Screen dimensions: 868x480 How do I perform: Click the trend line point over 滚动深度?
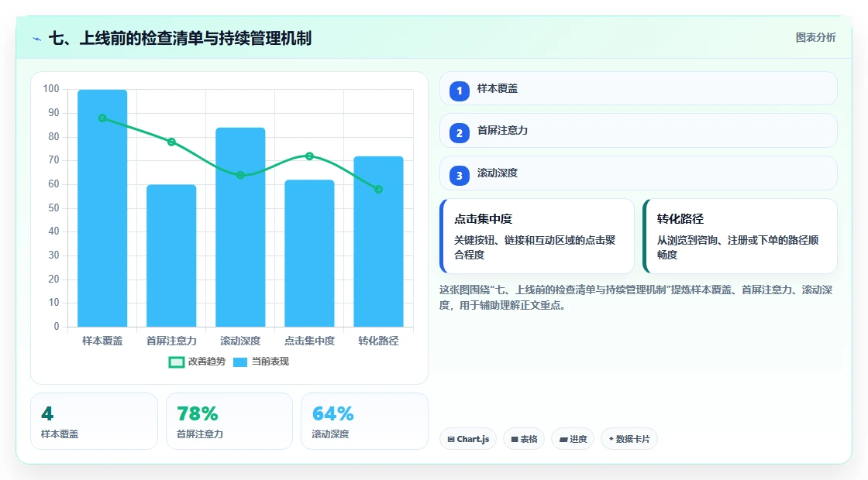pos(240,175)
